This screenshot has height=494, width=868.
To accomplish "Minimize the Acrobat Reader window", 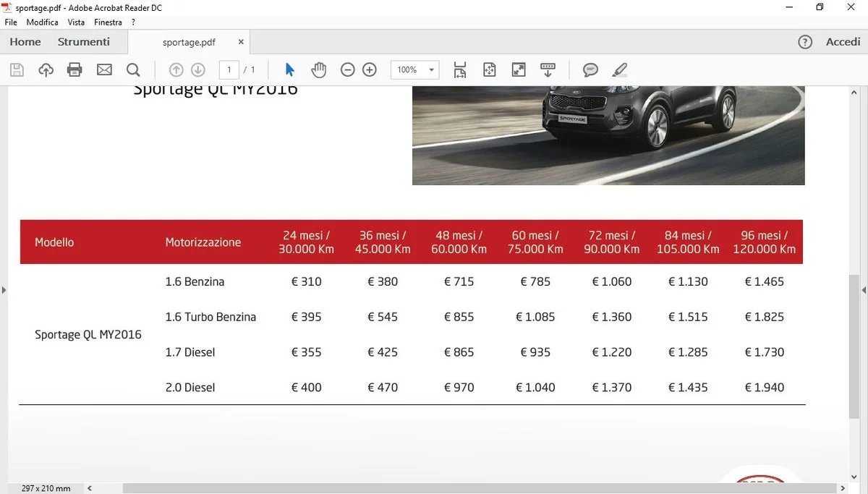I will pyautogui.click(x=788, y=7).
